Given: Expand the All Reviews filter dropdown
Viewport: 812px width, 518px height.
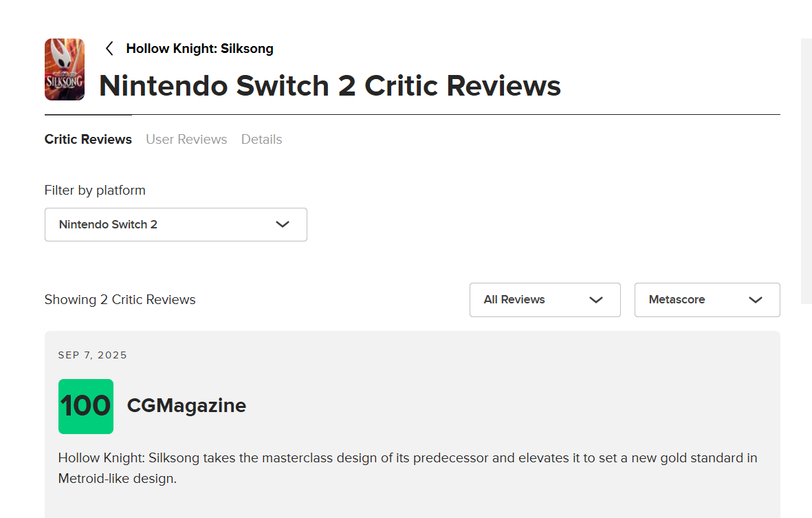Looking at the screenshot, I should tap(545, 300).
